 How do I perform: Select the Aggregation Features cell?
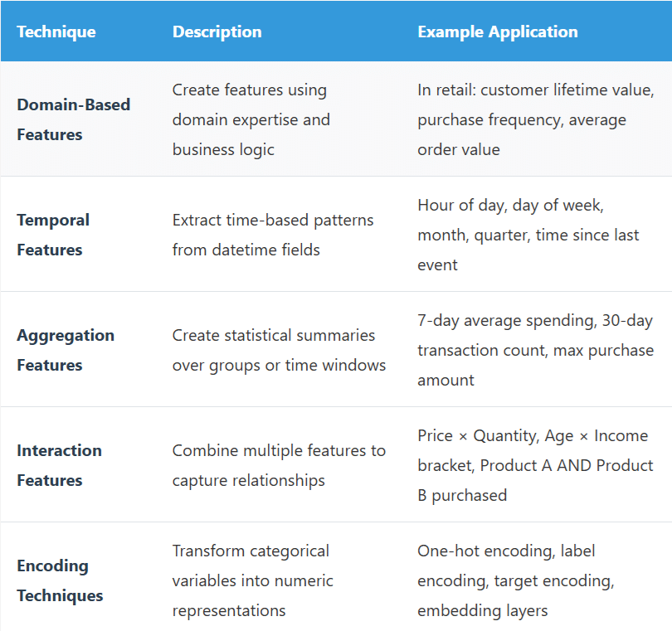[66, 350]
